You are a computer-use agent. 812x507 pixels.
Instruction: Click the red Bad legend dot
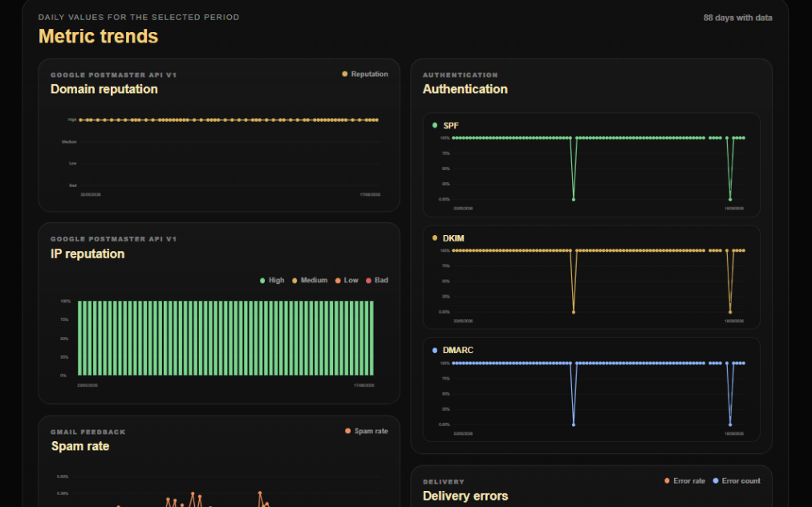pyautogui.click(x=369, y=281)
